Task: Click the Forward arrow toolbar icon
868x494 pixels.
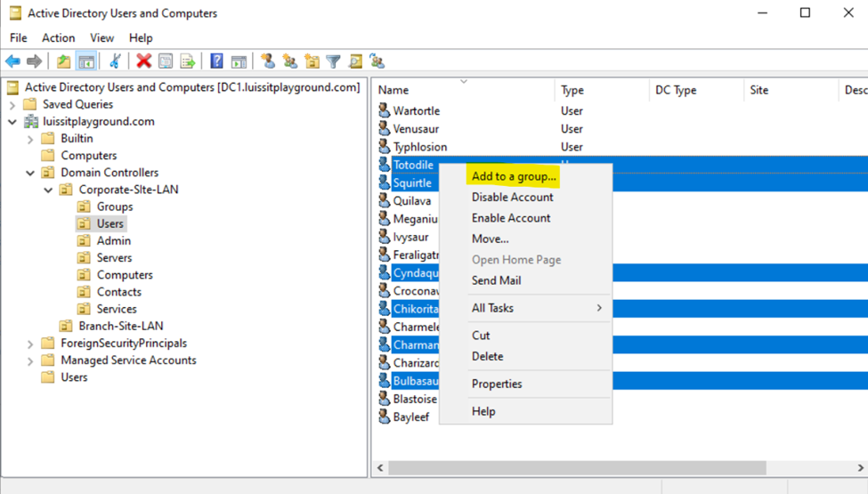Action: 35,61
